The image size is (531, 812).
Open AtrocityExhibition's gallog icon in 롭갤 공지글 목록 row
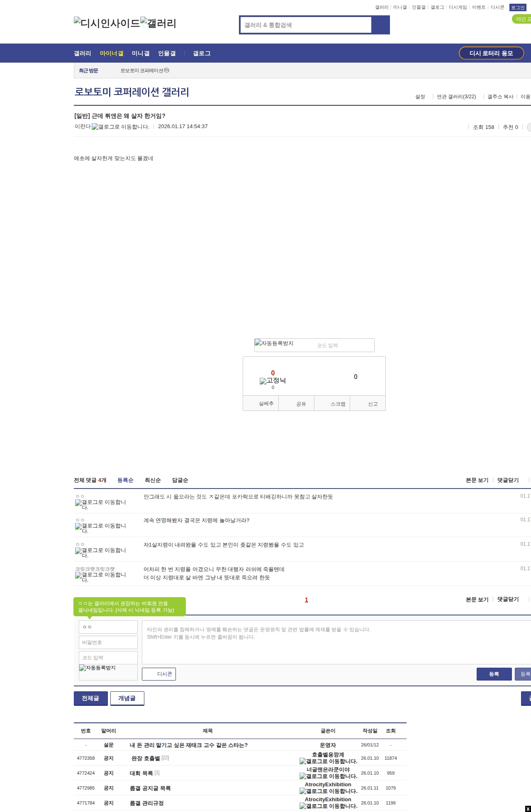point(329,791)
